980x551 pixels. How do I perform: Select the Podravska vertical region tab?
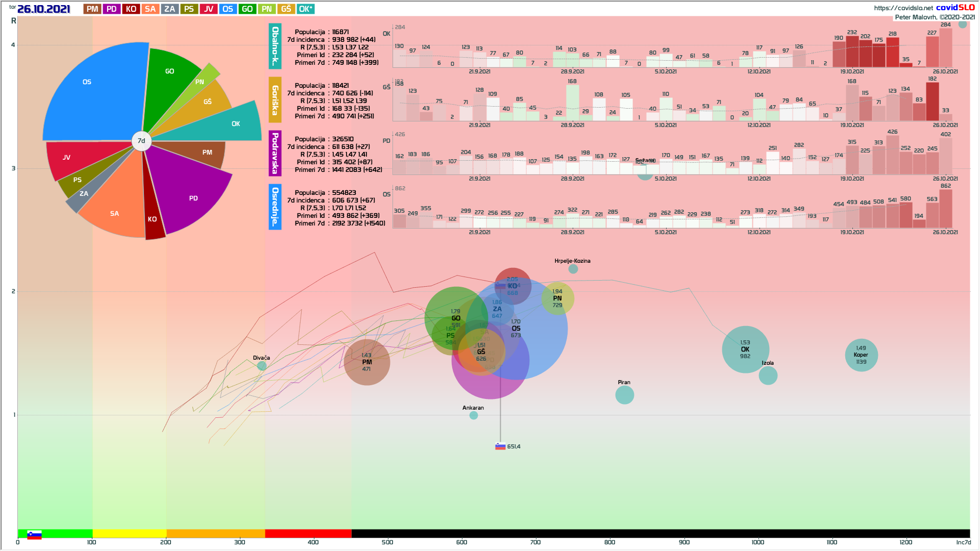[x=275, y=153]
